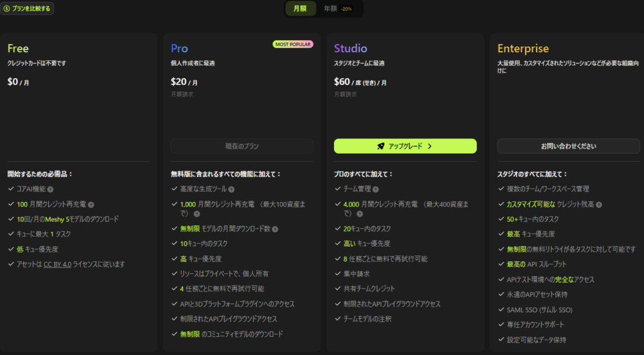Click help icon beside 高度な生成ツール
Screen dimensions: 644x355
point(231,189)
